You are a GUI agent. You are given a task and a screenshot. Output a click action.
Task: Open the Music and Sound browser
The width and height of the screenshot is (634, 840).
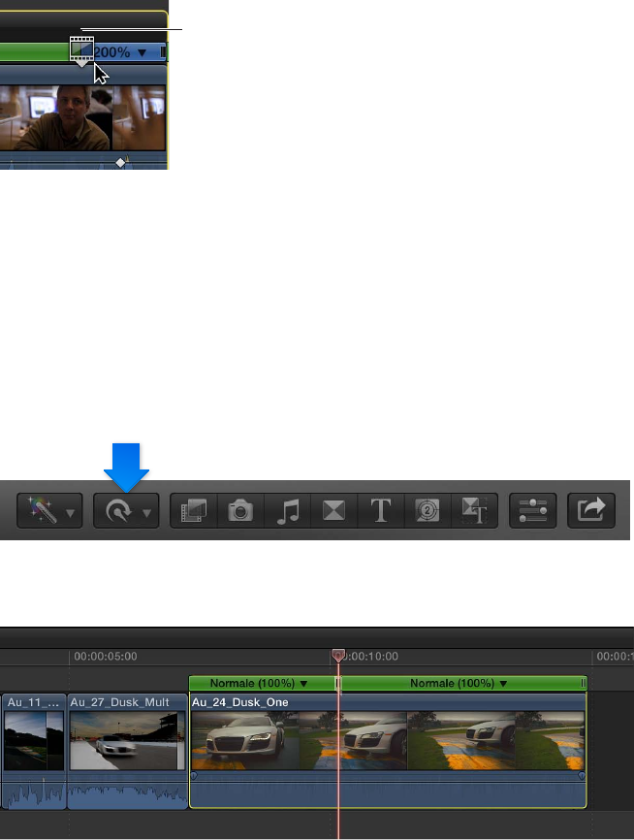pyautogui.click(x=288, y=510)
